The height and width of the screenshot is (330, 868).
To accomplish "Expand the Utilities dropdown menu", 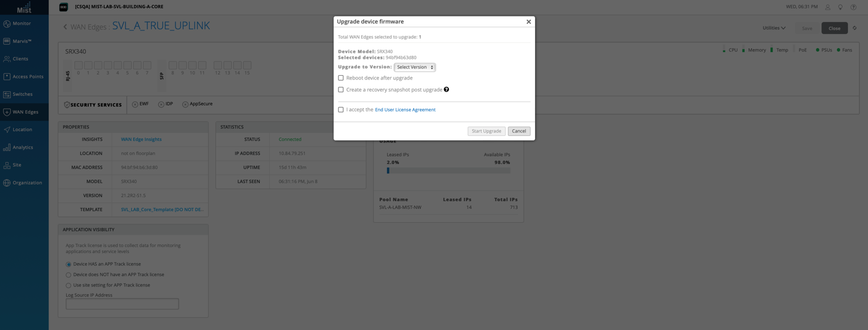I will coord(774,28).
